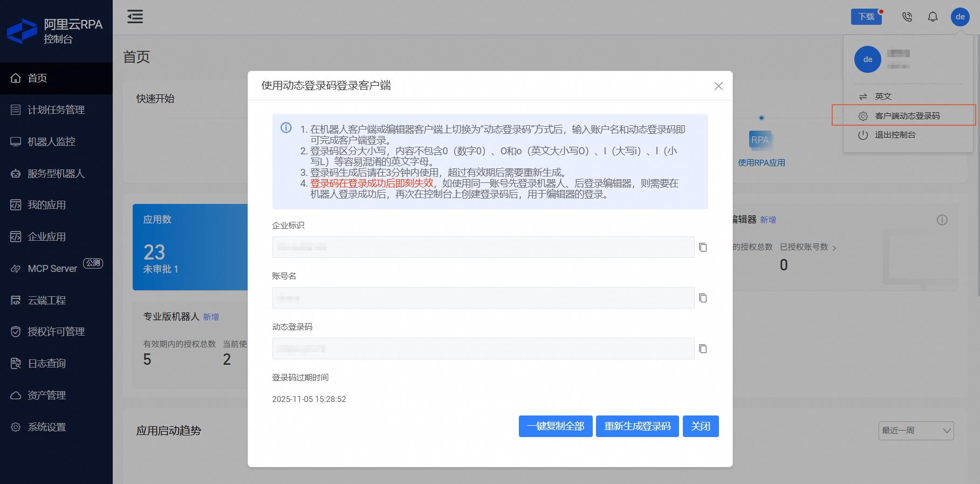Open 企业应用 sidebar item
The width and height of the screenshot is (980, 484).
[x=56, y=237]
